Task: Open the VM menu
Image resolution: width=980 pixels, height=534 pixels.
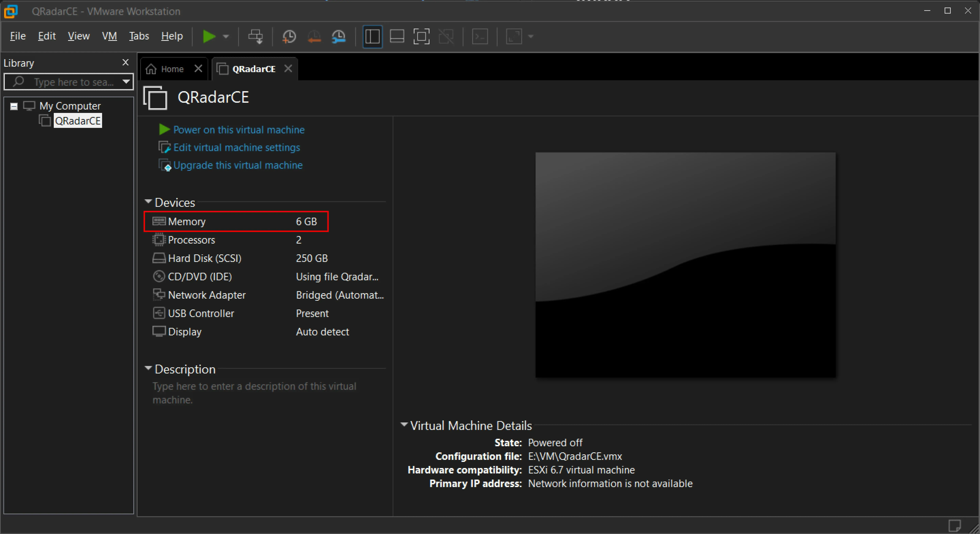Action: pos(109,36)
